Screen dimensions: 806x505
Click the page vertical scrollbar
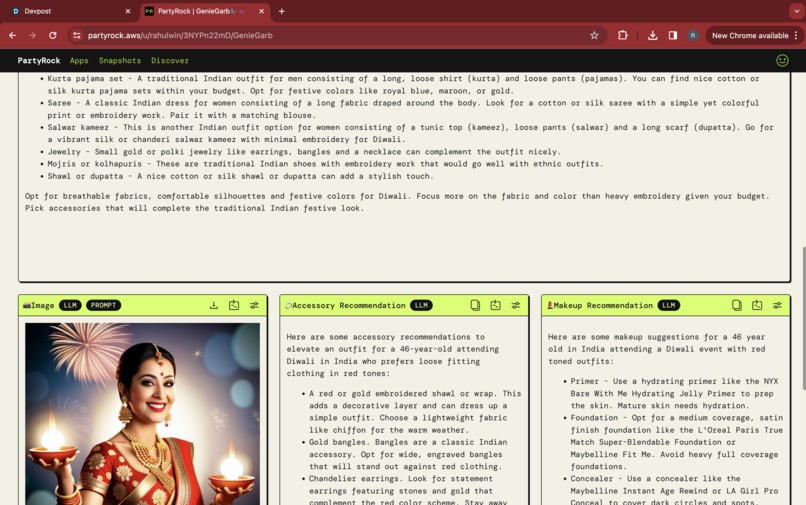click(802, 318)
